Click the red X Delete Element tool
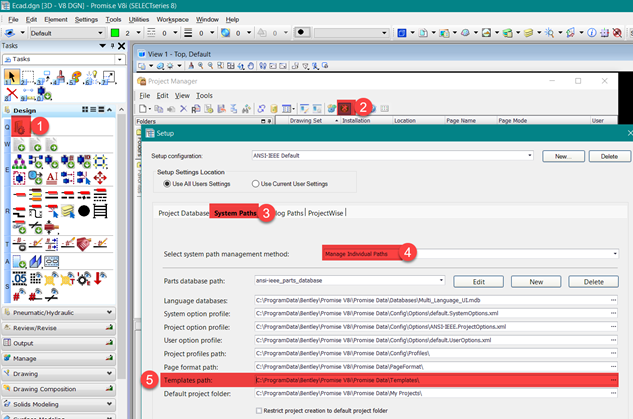This screenshot has width=633, height=419. (x=12, y=93)
